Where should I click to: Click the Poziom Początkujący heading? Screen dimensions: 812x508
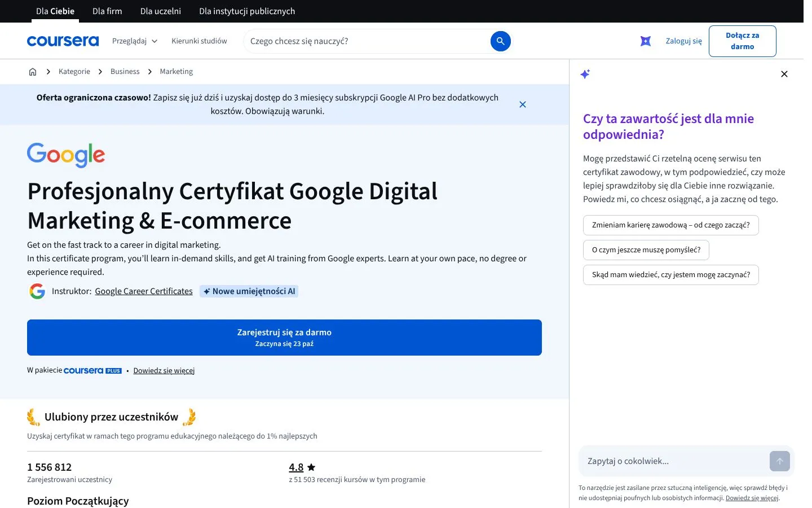78,501
